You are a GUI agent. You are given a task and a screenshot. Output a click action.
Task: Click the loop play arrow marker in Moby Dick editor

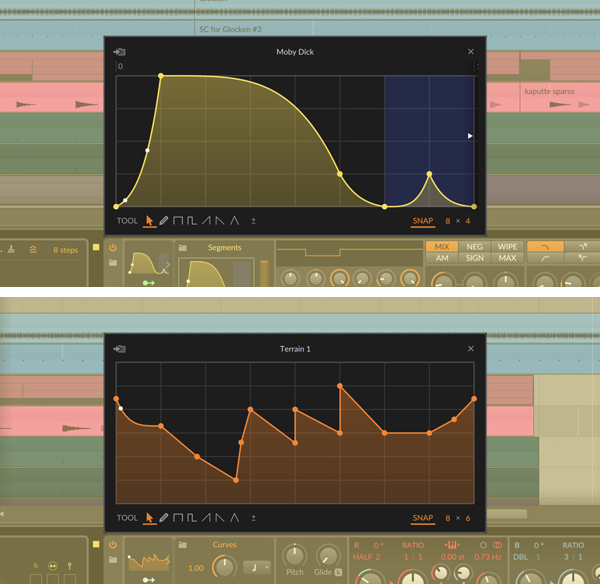pyautogui.click(x=470, y=136)
